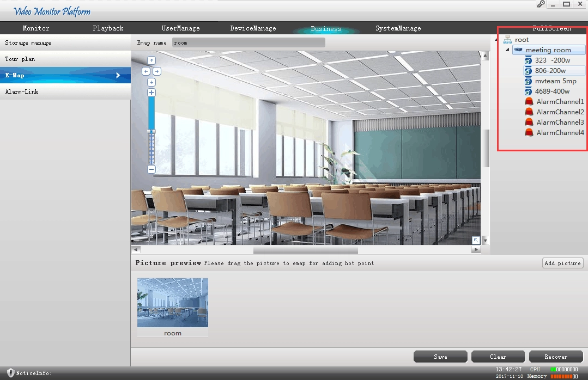Open the Monitor tab

[x=36, y=28]
